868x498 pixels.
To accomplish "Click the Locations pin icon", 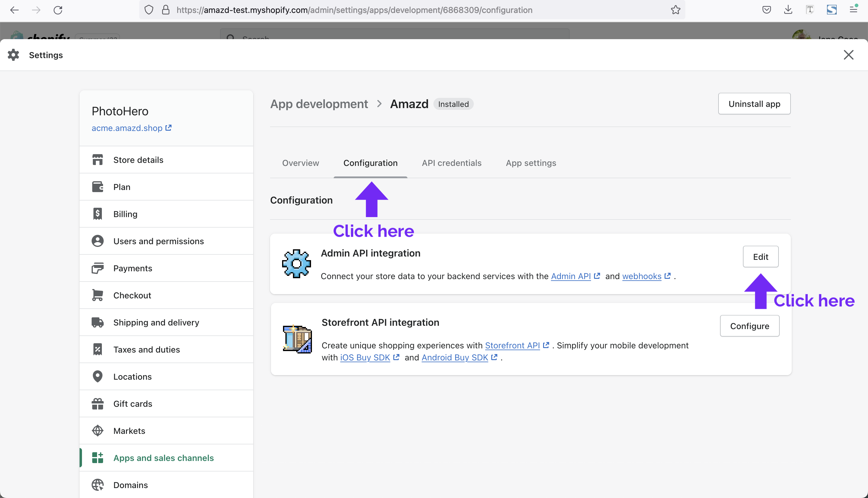I will coord(98,376).
